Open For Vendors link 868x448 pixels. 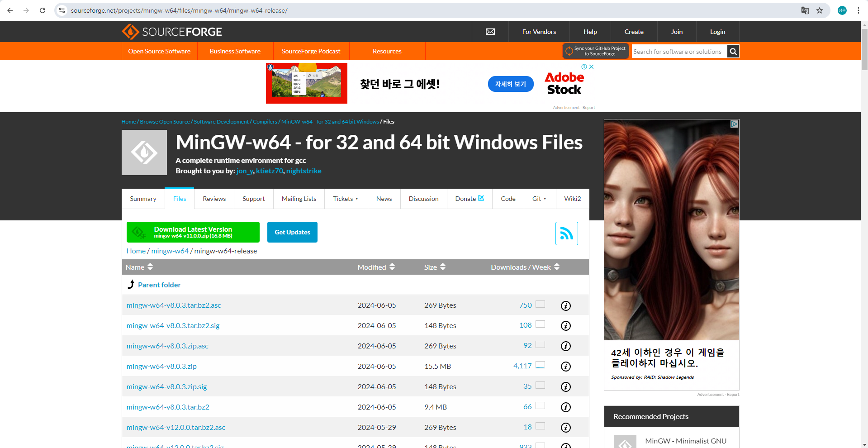(539, 32)
